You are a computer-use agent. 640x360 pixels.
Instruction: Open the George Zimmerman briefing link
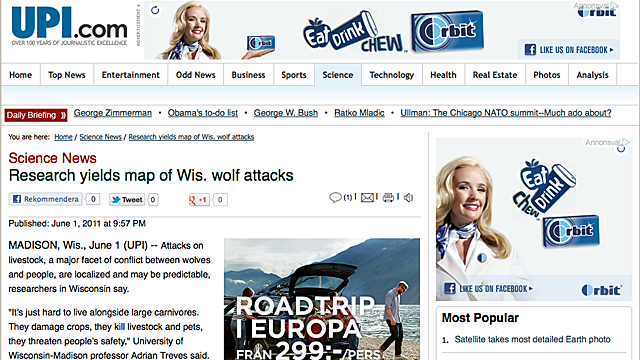113,113
